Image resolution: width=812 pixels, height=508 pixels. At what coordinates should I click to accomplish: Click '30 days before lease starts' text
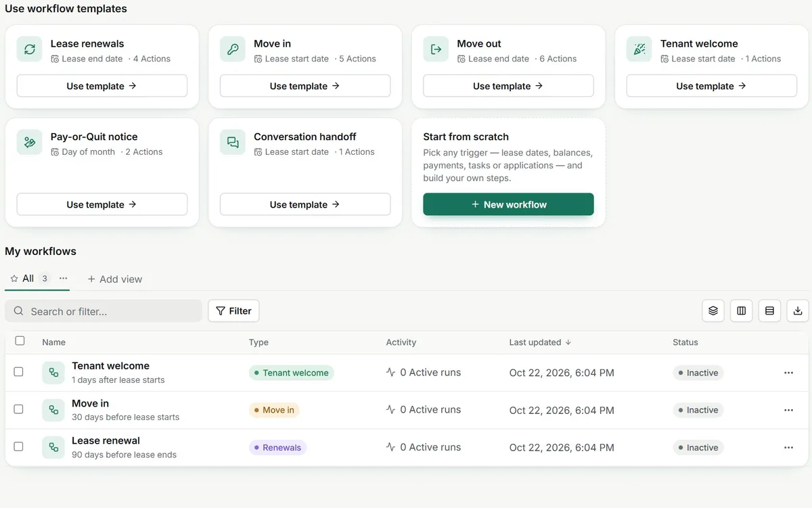click(x=125, y=417)
